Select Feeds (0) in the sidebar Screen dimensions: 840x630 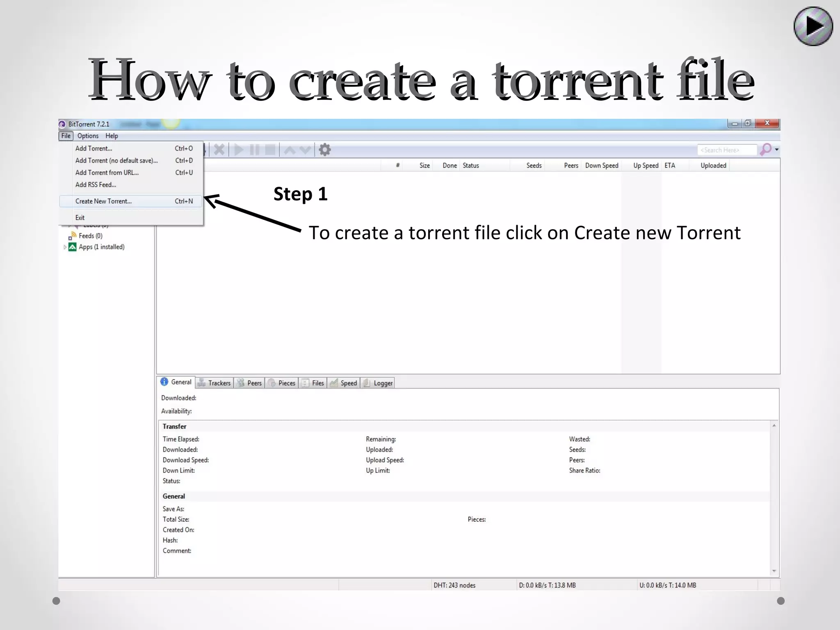point(91,236)
